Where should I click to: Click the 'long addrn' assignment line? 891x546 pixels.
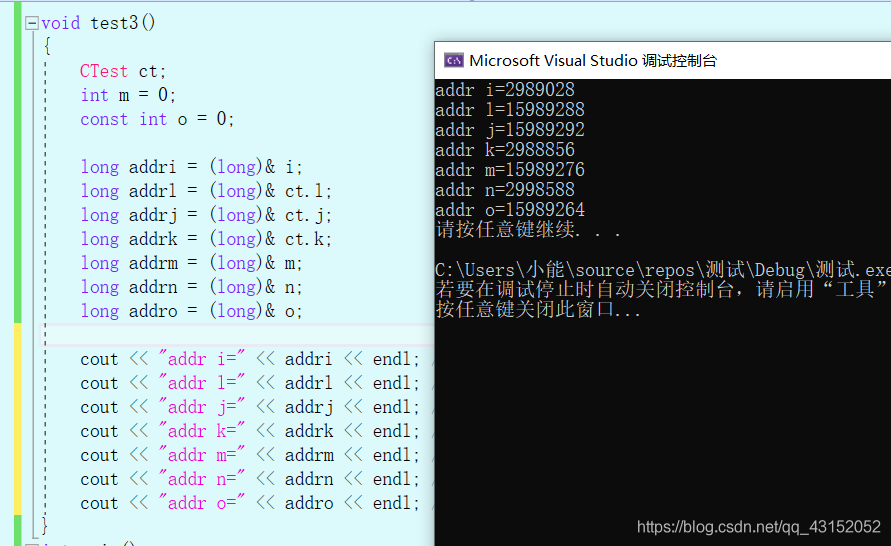191,287
